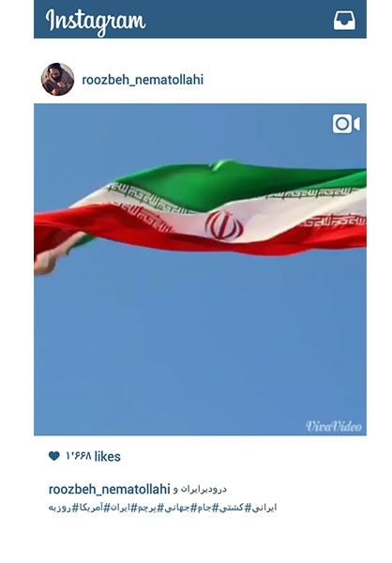
Task: Click the Instagram logo in header
Action: pos(96,22)
